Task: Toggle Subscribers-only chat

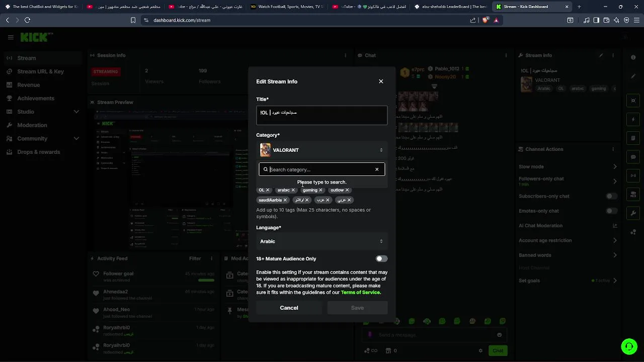Action: click(611, 196)
